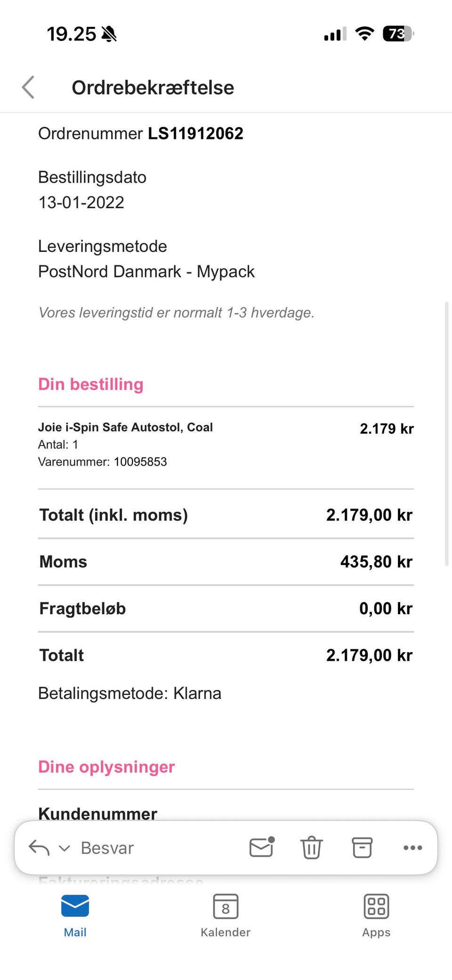This screenshot has width=452, height=980.
Task: Expand reply options chevron beside Besvar
Action: 64,849
